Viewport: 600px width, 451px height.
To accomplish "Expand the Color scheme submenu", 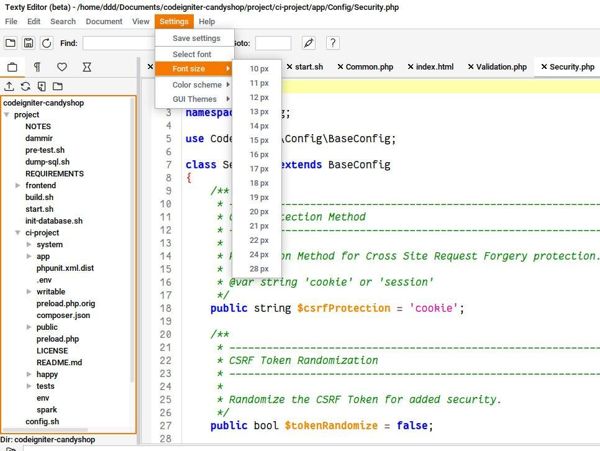I will (193, 84).
